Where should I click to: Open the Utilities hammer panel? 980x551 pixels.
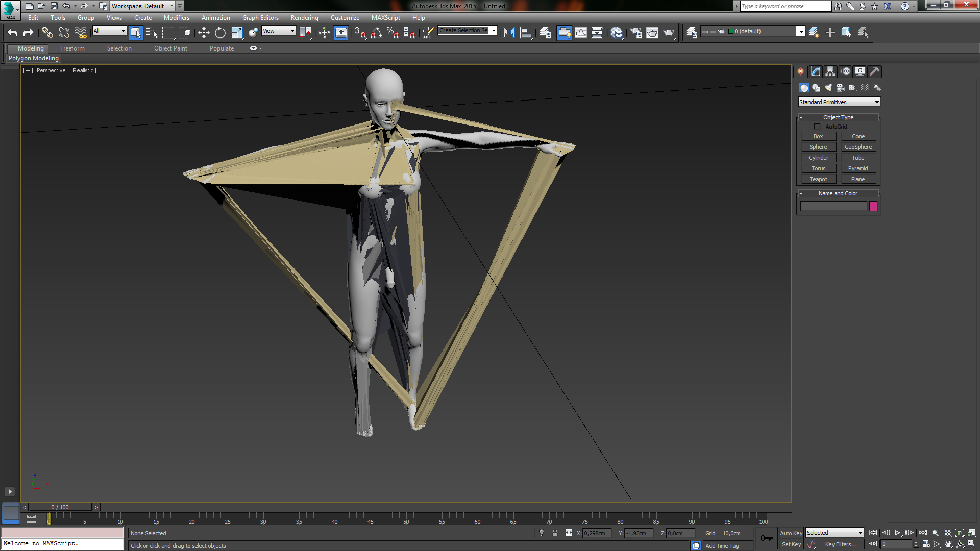(874, 71)
